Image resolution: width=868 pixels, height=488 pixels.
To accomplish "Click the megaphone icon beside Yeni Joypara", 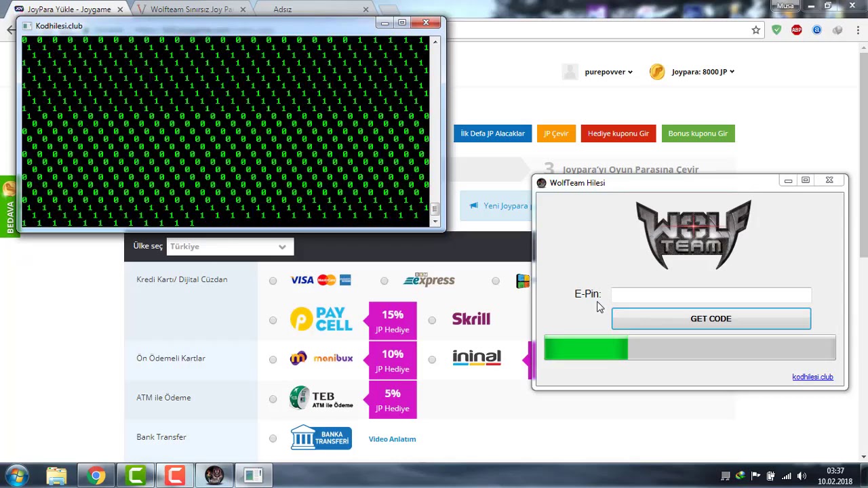I will click(473, 205).
